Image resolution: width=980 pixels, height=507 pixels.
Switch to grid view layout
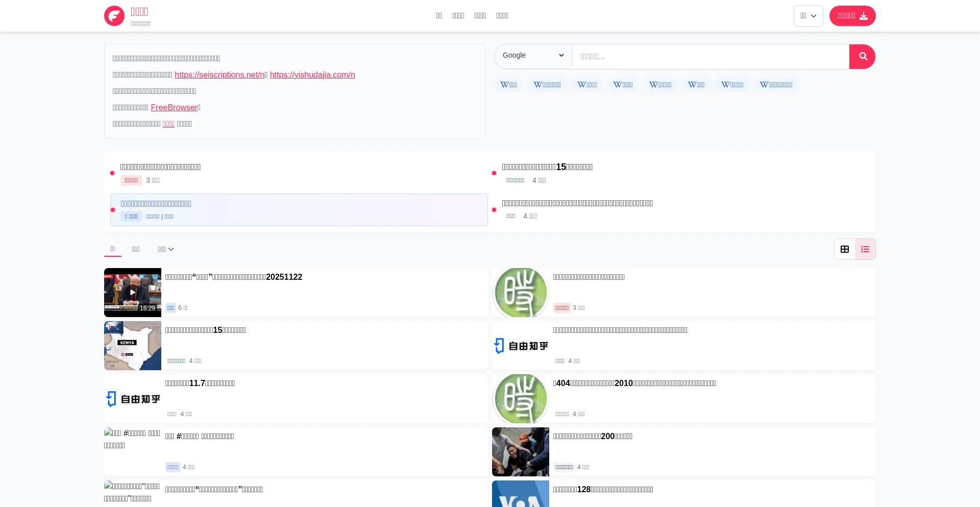point(845,249)
